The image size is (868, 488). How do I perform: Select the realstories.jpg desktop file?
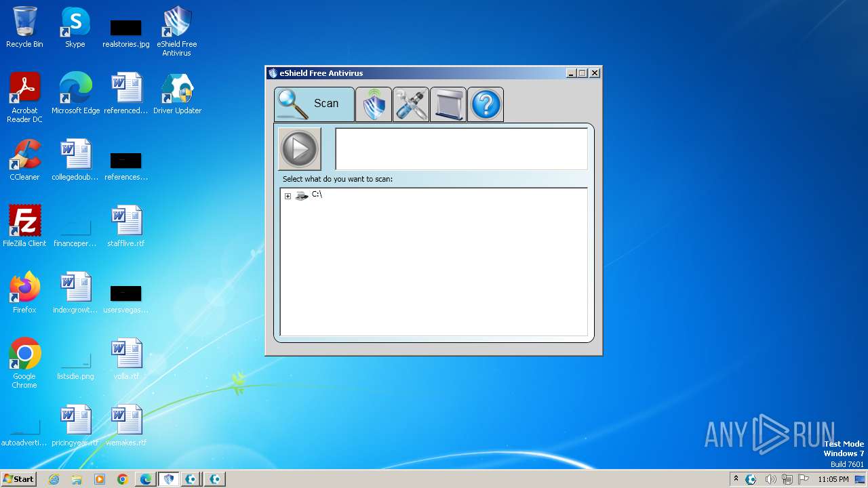tap(126, 33)
